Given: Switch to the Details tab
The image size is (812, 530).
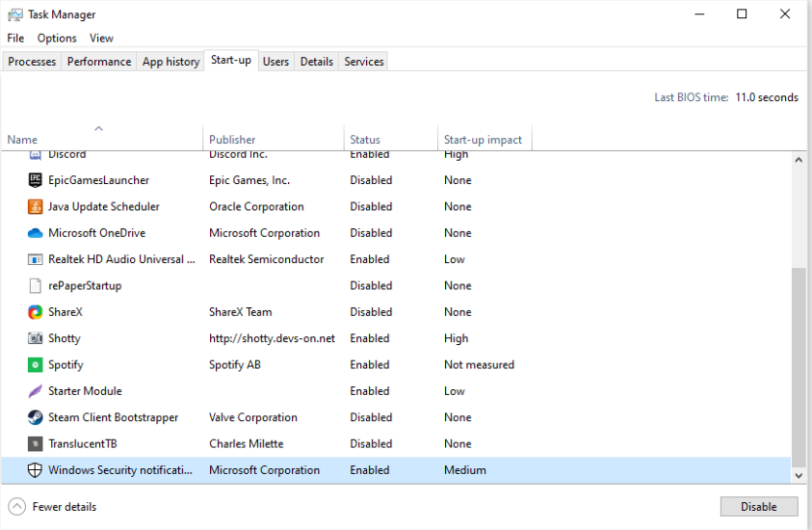Looking at the screenshot, I should pos(316,61).
